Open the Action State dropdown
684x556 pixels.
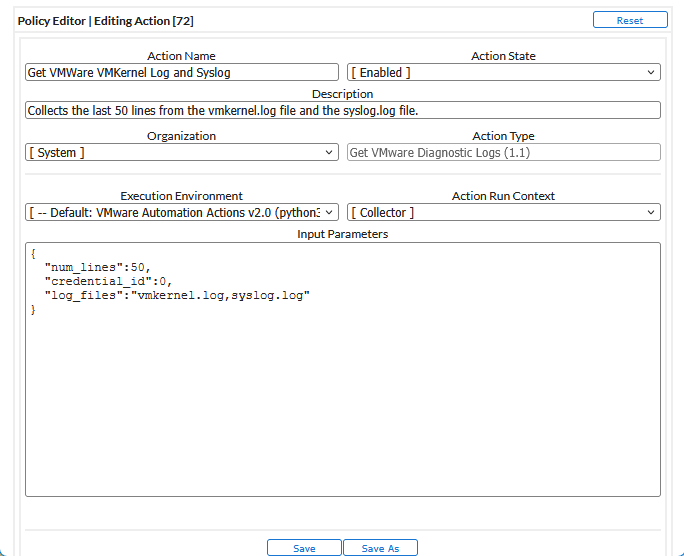[x=504, y=72]
